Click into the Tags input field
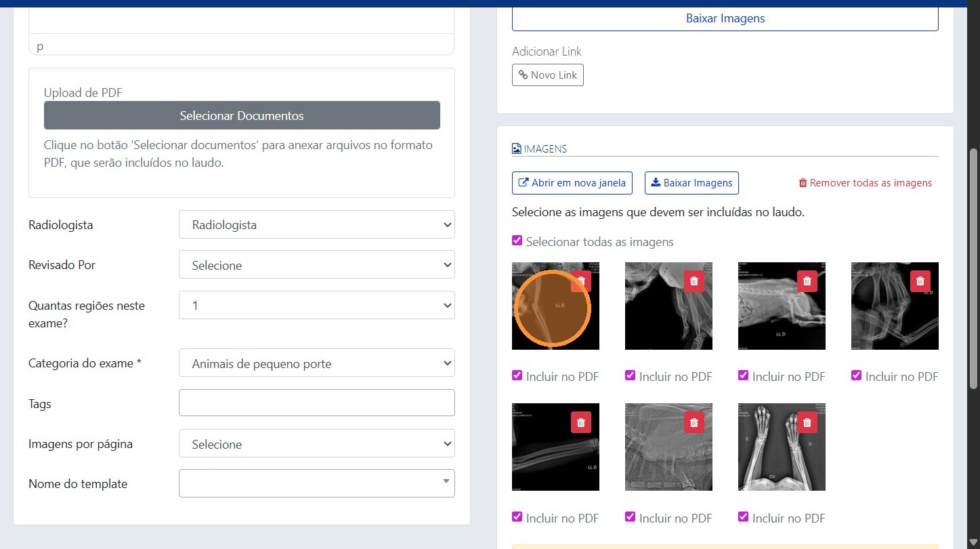 (x=316, y=403)
